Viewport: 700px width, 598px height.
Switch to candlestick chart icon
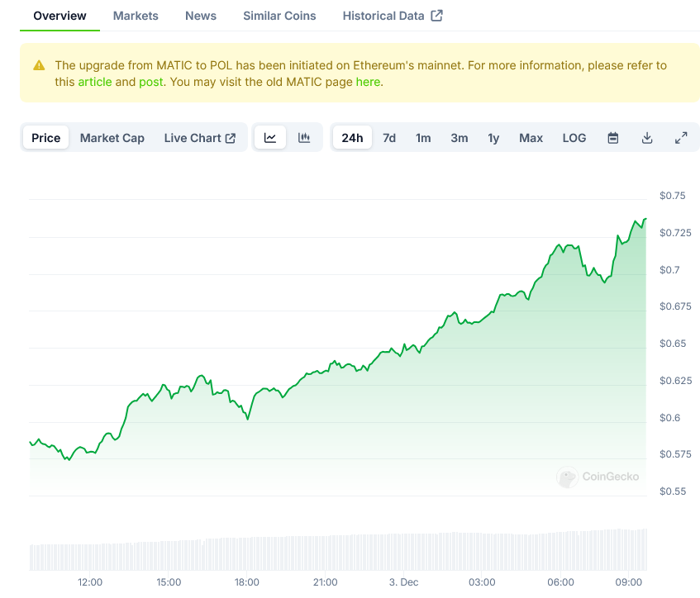click(304, 138)
